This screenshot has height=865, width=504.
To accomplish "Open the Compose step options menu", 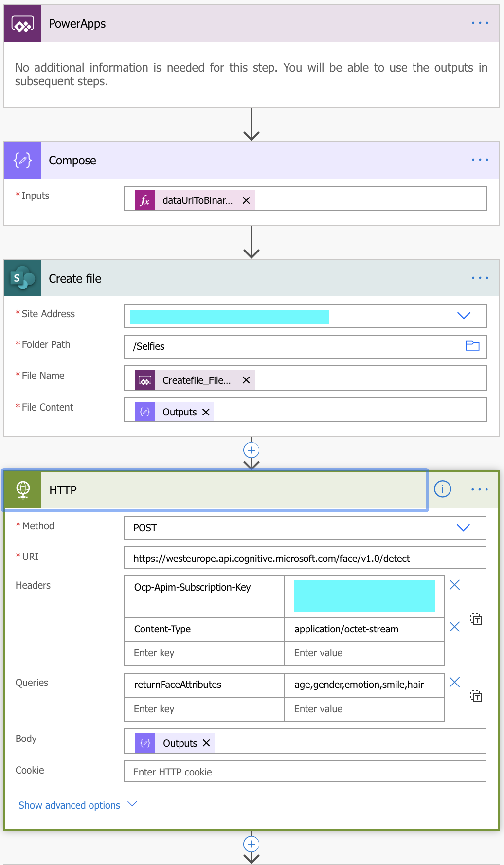I will tap(480, 160).
